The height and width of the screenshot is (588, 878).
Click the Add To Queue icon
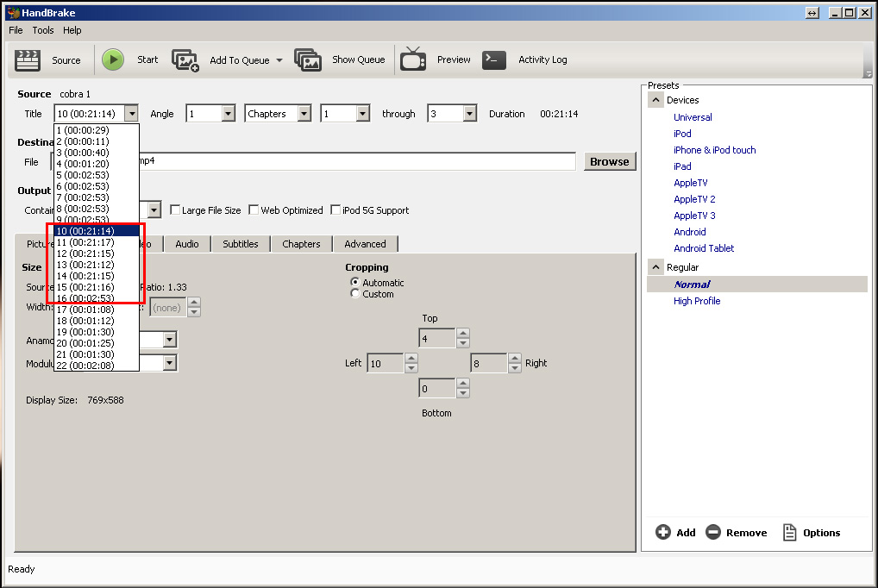185,59
